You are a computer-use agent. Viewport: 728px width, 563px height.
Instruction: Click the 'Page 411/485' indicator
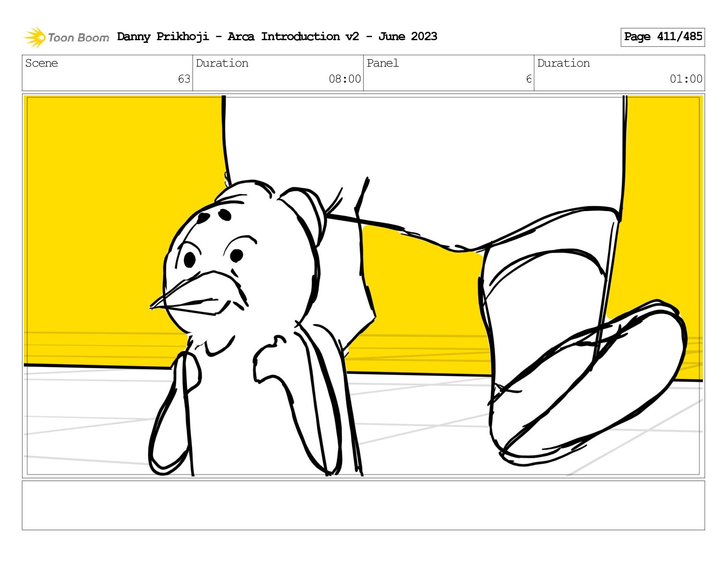coord(663,37)
